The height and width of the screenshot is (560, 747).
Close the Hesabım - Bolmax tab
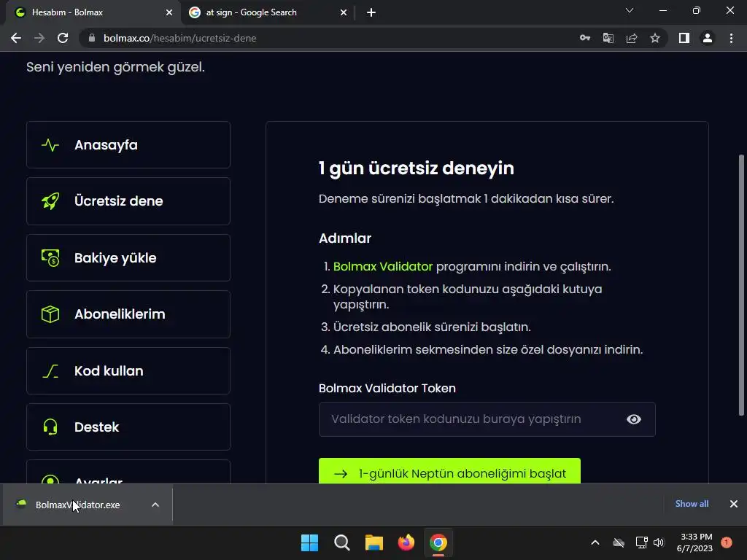[x=169, y=12]
